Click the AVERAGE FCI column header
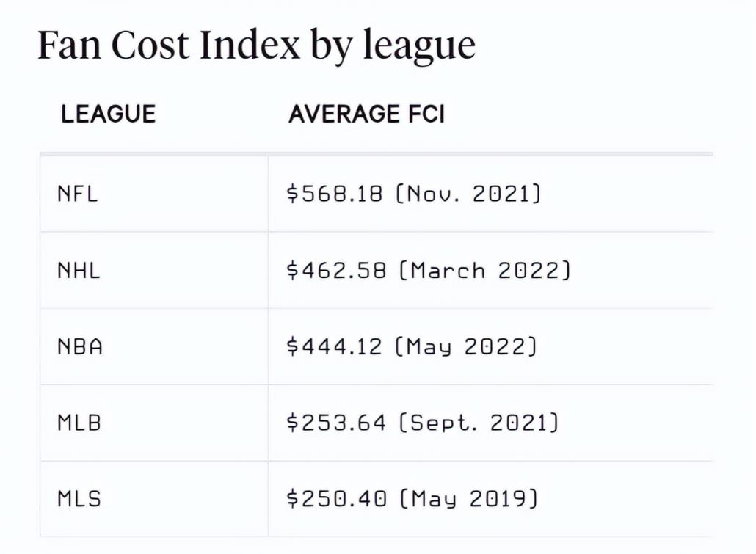The width and height of the screenshot is (756, 554). (367, 114)
